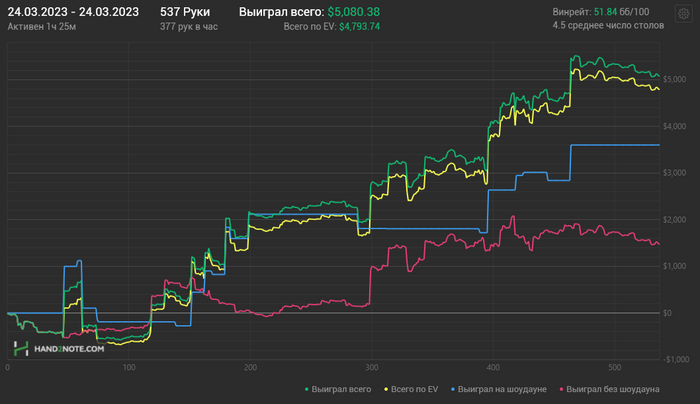Click the $2,000 y-axis label
Image resolution: width=700 pixels, height=404 pixels.
(x=675, y=220)
